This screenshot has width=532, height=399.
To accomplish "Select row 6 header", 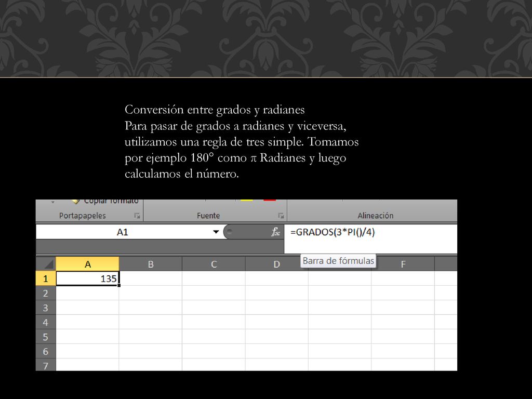I will pyautogui.click(x=46, y=352).
